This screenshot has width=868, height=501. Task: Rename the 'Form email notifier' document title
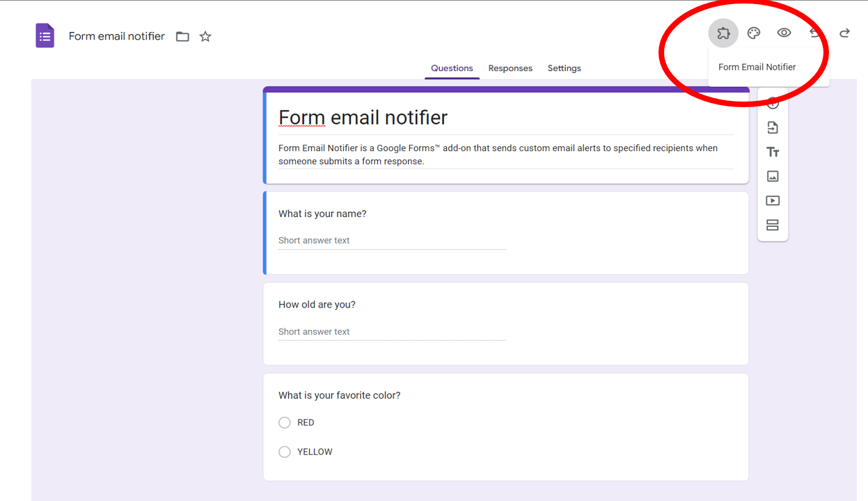pos(117,36)
